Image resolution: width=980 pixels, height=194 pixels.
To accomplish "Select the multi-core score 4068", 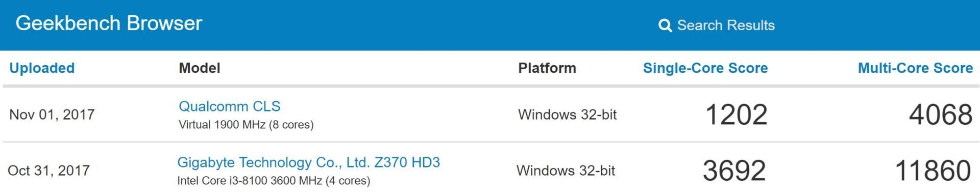I will coord(941,115).
